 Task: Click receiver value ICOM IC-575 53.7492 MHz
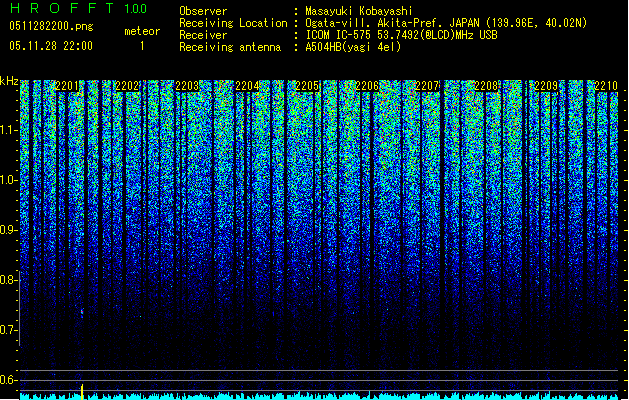point(401,35)
